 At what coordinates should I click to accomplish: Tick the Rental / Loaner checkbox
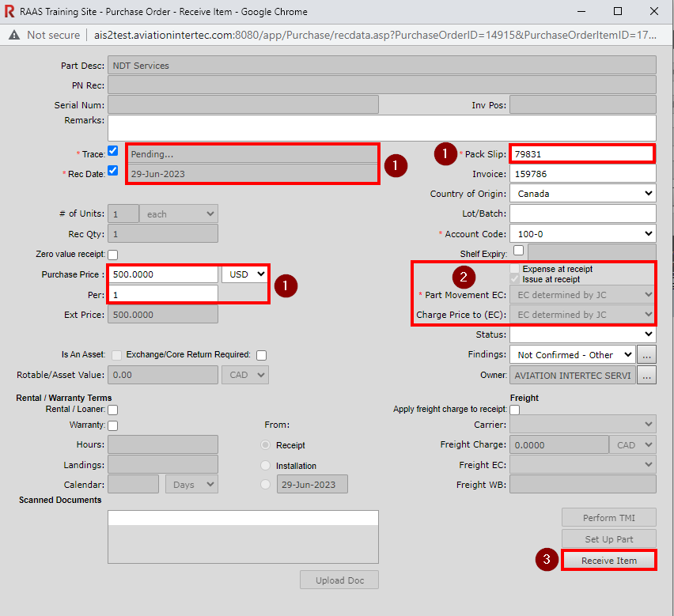point(112,410)
